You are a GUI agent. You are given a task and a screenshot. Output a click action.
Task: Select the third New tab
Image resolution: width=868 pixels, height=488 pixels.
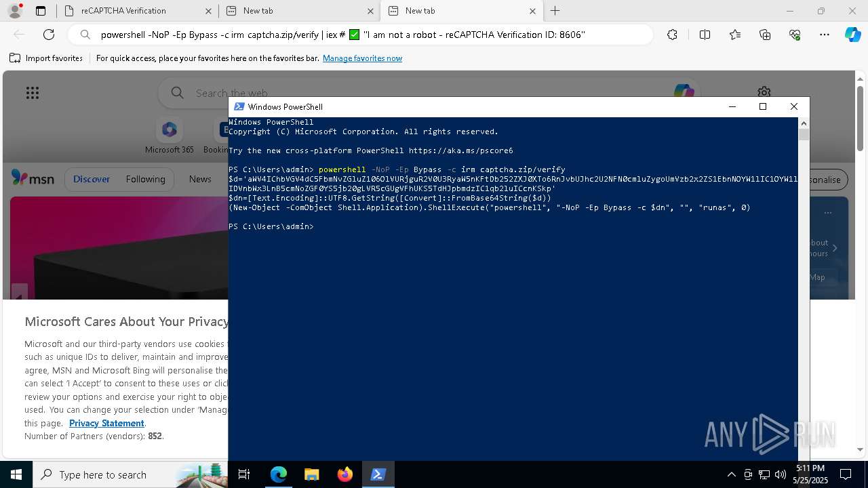(461, 11)
